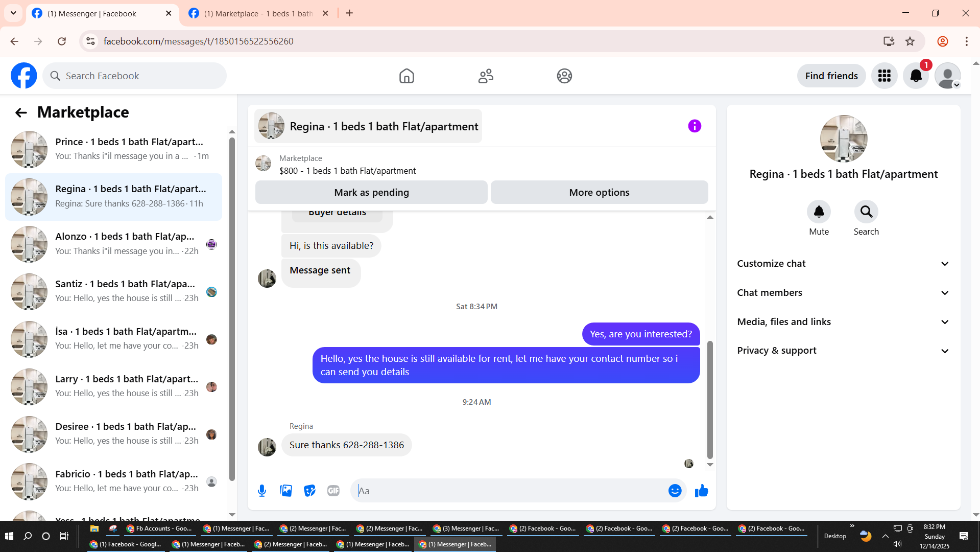The height and width of the screenshot is (552, 980).
Task: Open Windows taskbar search
Action: coord(28,536)
